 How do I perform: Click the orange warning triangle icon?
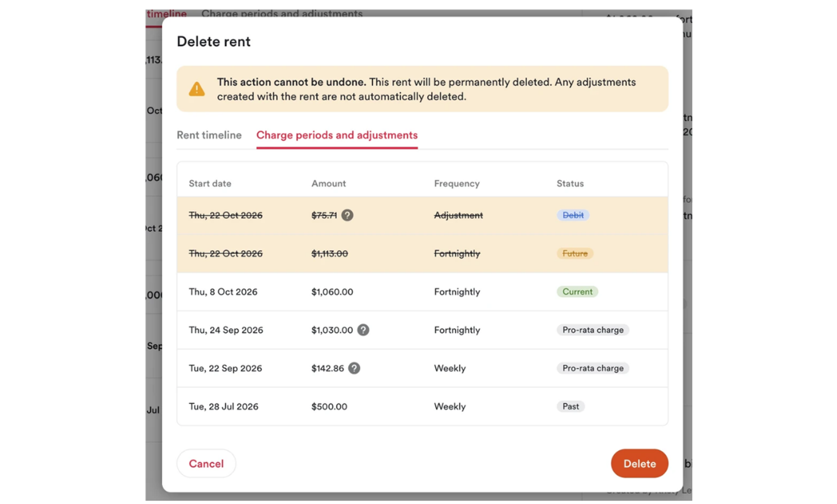[197, 89]
